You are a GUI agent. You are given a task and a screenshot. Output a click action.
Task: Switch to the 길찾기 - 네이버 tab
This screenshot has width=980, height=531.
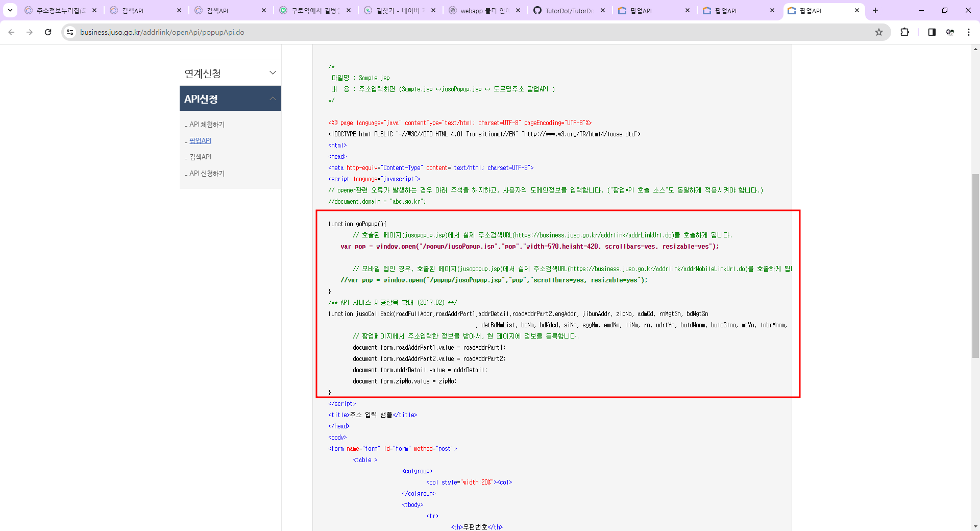pos(400,10)
